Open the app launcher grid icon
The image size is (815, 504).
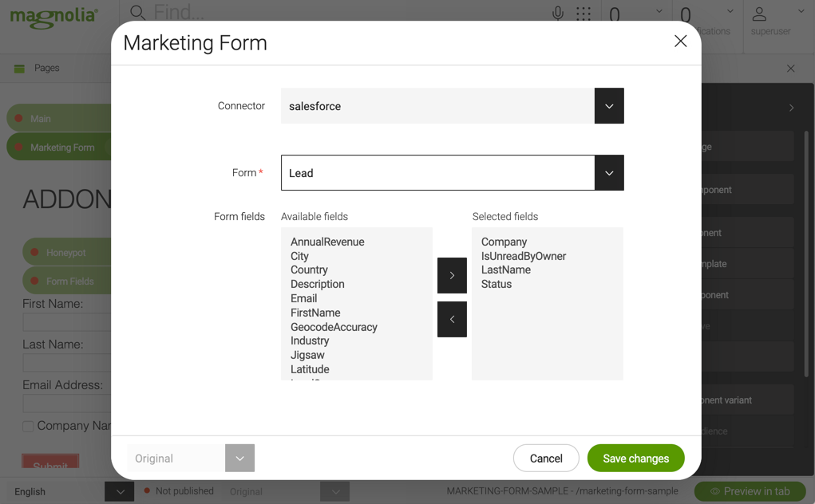pos(583,13)
